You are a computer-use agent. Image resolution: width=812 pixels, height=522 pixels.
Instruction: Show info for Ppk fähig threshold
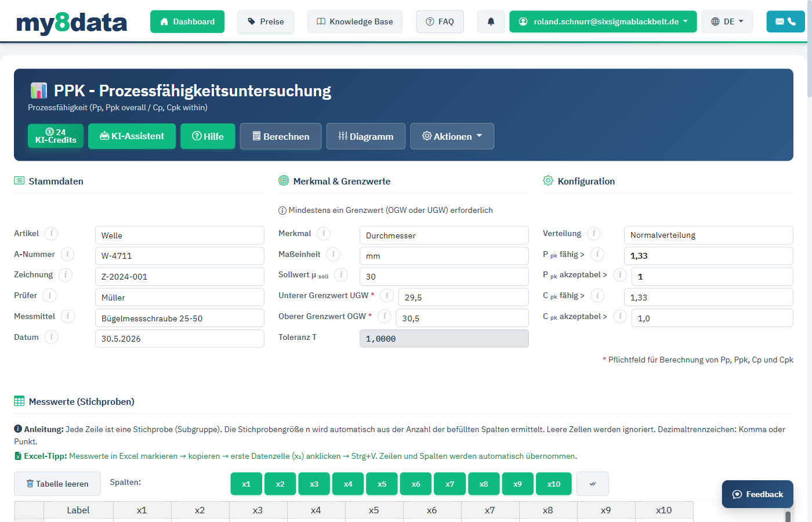(597, 254)
